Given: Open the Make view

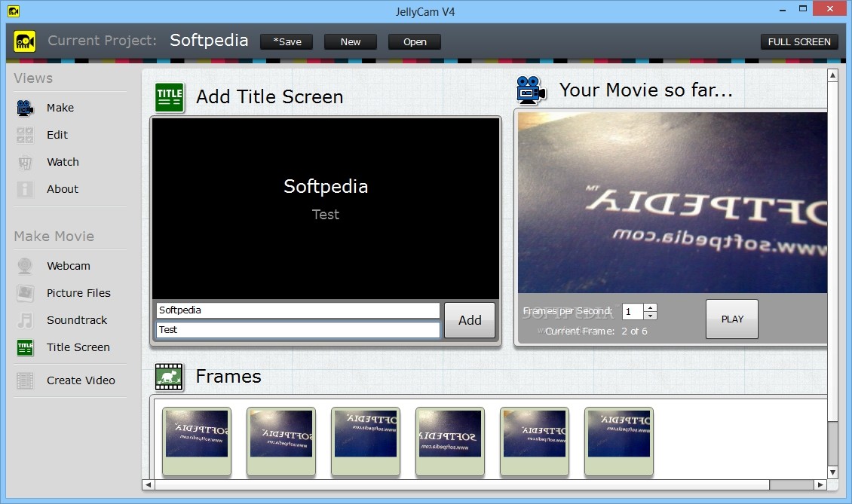Looking at the screenshot, I should [60, 108].
